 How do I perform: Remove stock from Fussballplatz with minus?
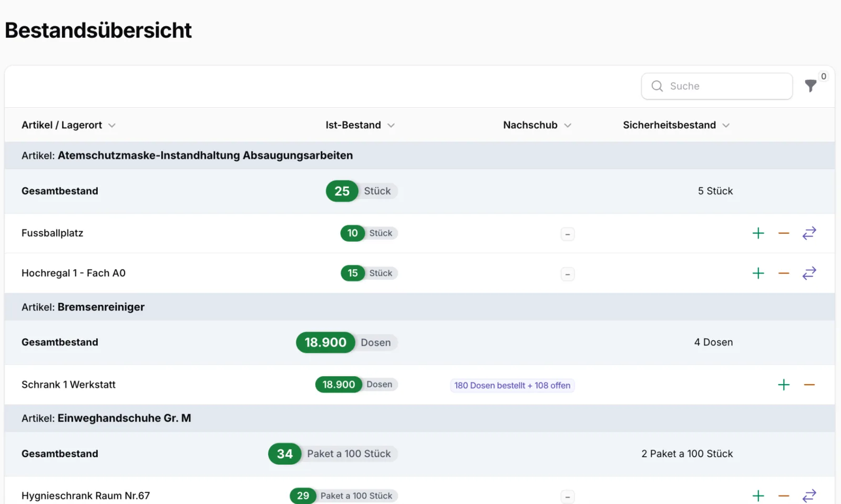pyautogui.click(x=784, y=233)
